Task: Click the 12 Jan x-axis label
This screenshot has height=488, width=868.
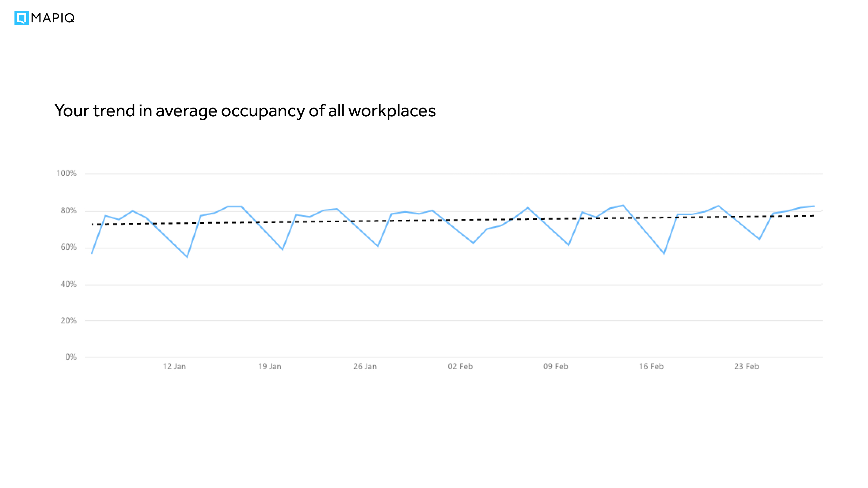Action: (x=175, y=366)
